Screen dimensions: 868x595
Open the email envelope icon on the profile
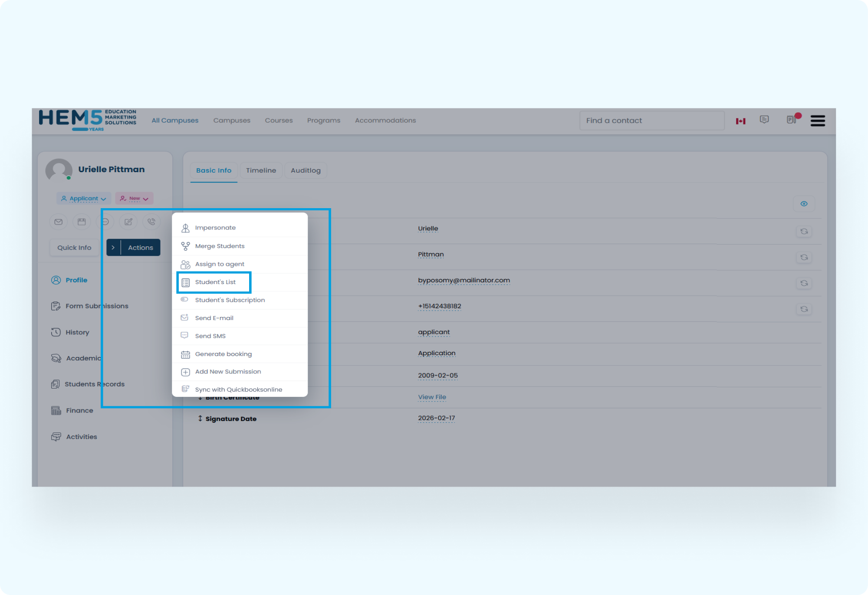[58, 222]
